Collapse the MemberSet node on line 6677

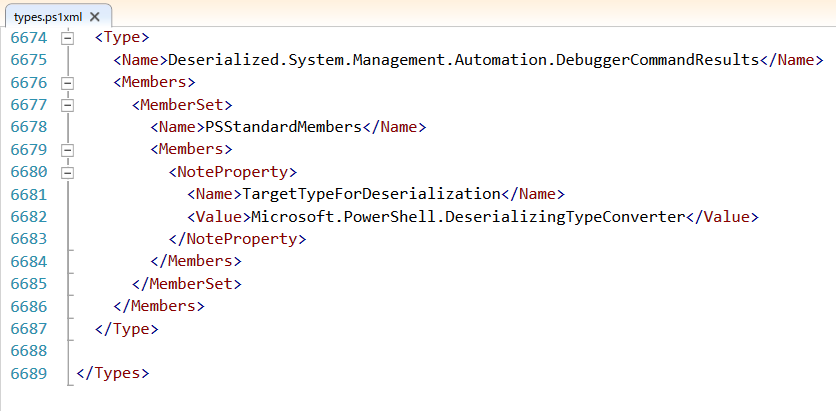tap(68, 105)
